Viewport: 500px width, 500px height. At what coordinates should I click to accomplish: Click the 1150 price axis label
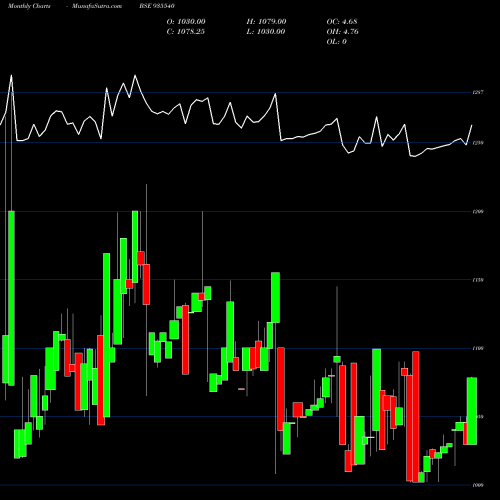tap(478, 280)
